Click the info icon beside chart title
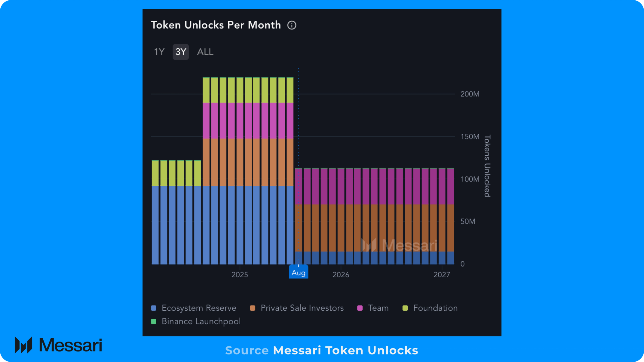Viewport: 644px width, 362px height. click(x=292, y=25)
